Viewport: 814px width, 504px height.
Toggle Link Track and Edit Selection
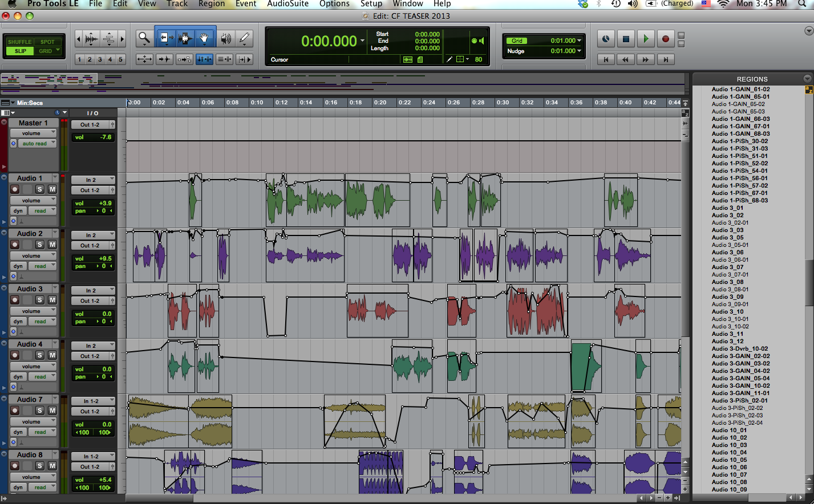[224, 59]
